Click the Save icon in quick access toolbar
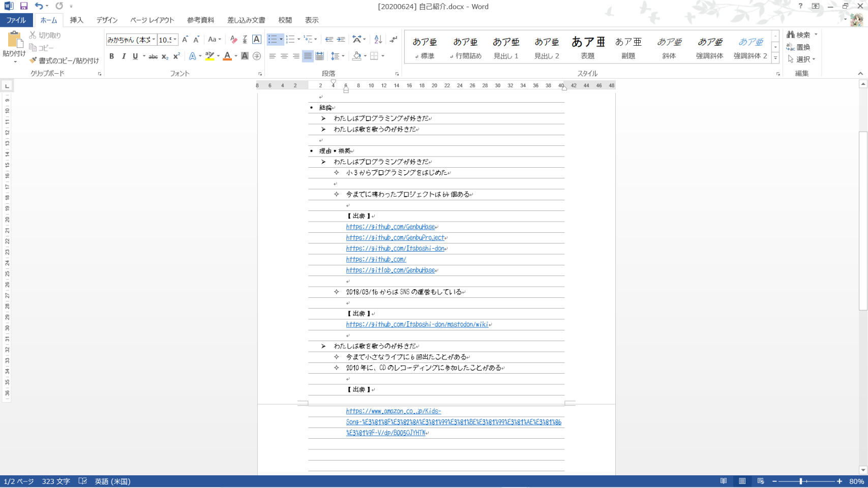 [23, 6]
